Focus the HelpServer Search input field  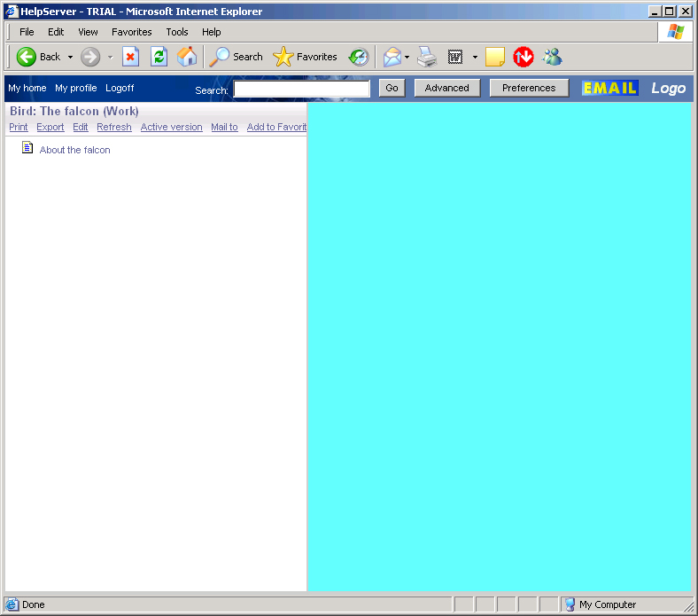[302, 89]
